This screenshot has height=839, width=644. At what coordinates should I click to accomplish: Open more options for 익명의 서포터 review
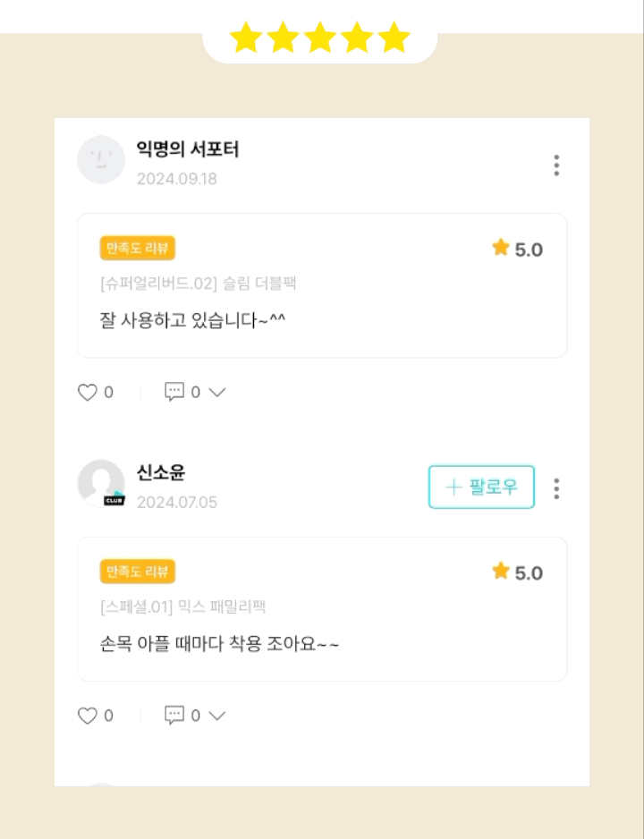556,165
